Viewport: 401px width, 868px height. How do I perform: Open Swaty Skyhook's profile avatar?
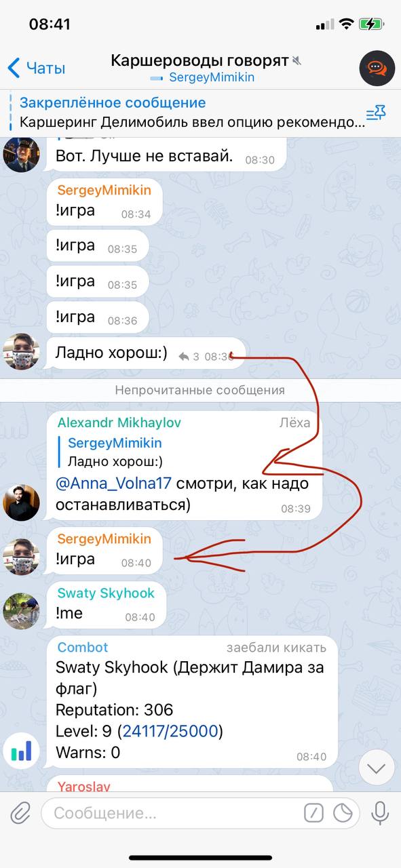point(21,611)
